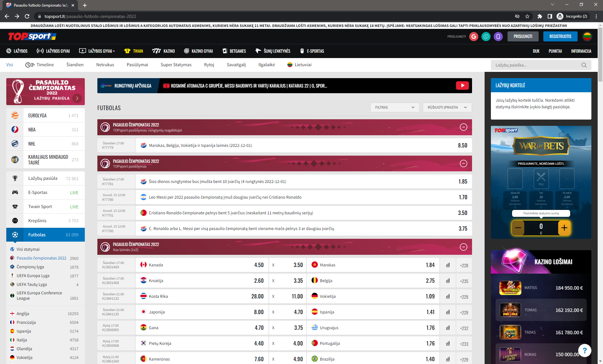Click the E-Sportas gamepad icon

[15, 192]
